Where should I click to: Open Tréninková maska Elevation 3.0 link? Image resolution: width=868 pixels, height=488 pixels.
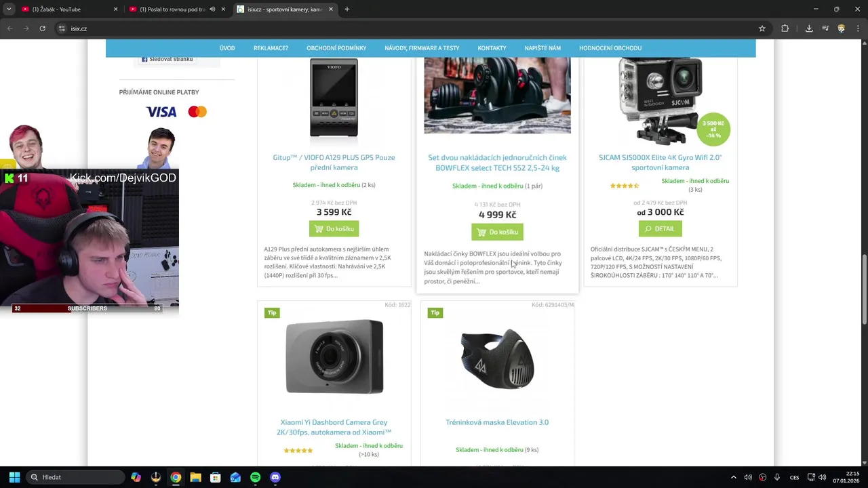coord(497,422)
